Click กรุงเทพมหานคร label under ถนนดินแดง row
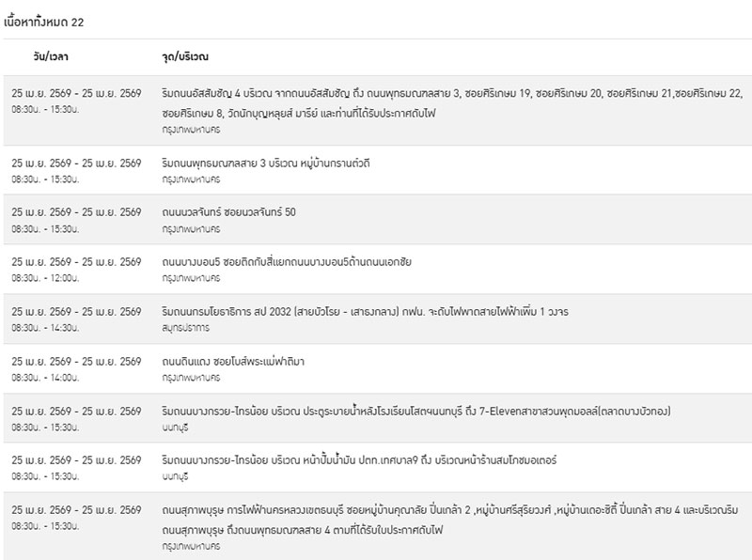This screenshot has height=560, width=752. [191, 378]
